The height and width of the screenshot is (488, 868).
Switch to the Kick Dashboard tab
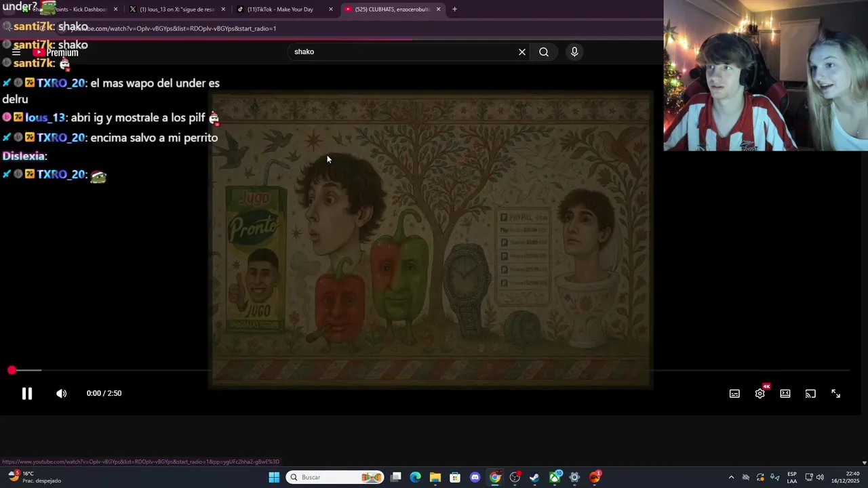pyautogui.click(x=70, y=9)
